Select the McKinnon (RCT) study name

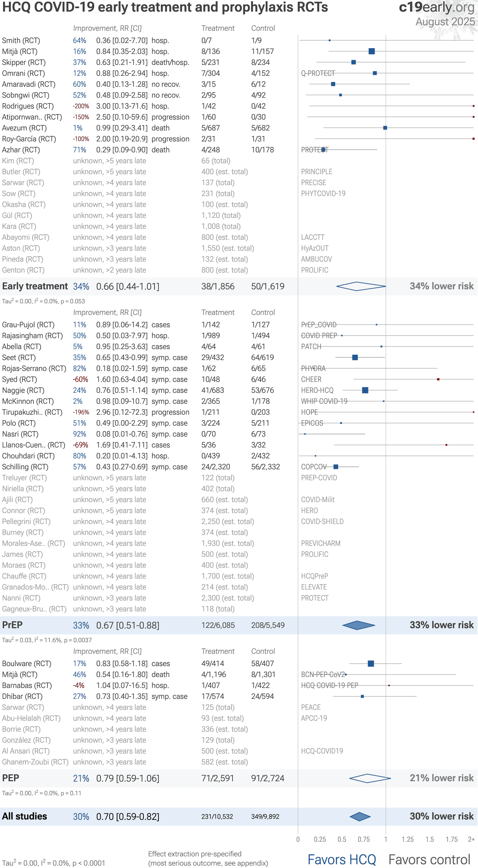[28, 401]
